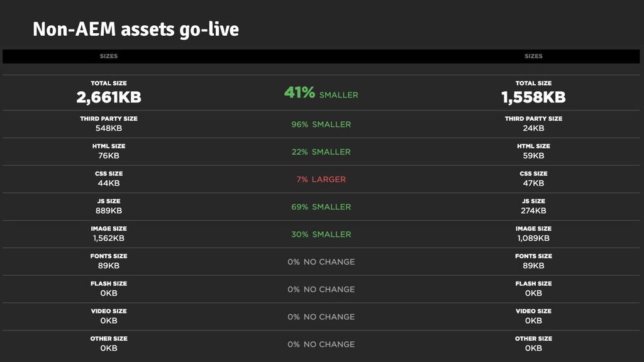Click the right SIZES column header
The width and height of the screenshot is (644, 362).
[x=533, y=56]
